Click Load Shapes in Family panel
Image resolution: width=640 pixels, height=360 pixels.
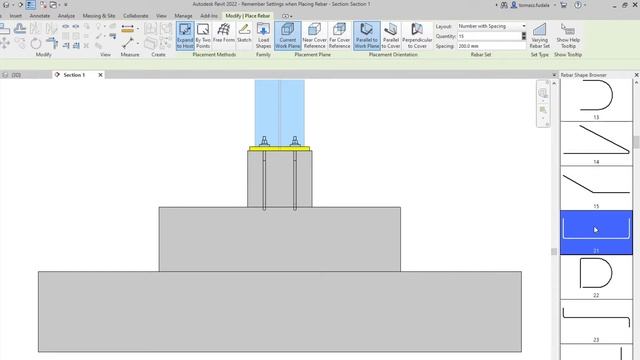[x=263, y=36]
